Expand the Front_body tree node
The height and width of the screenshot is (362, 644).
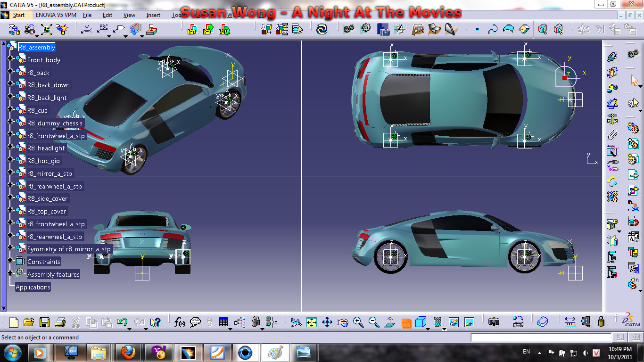[x=10, y=58]
